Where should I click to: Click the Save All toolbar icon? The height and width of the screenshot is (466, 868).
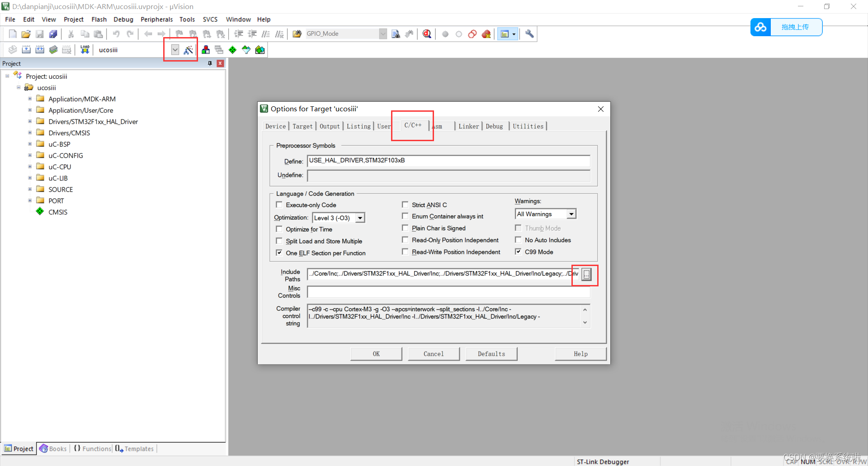point(53,34)
